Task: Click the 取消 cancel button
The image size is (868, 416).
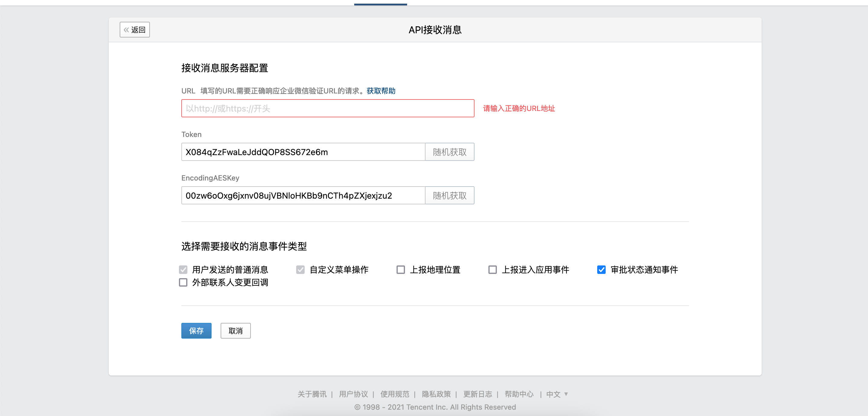Action: (x=235, y=330)
